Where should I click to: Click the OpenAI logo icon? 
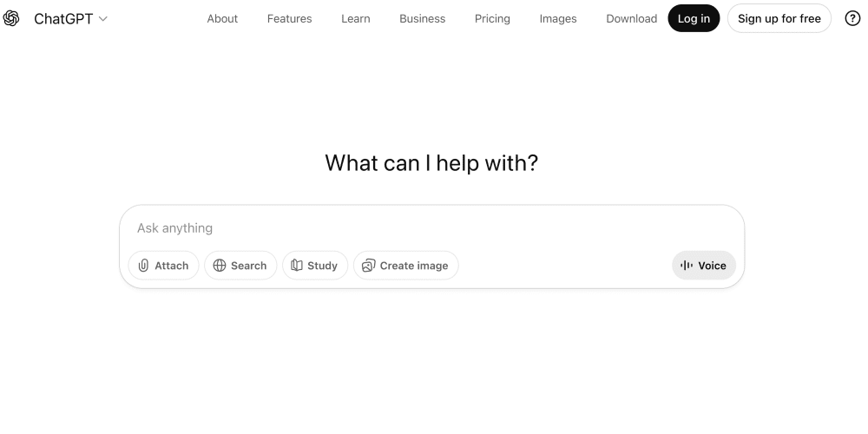(x=10, y=18)
